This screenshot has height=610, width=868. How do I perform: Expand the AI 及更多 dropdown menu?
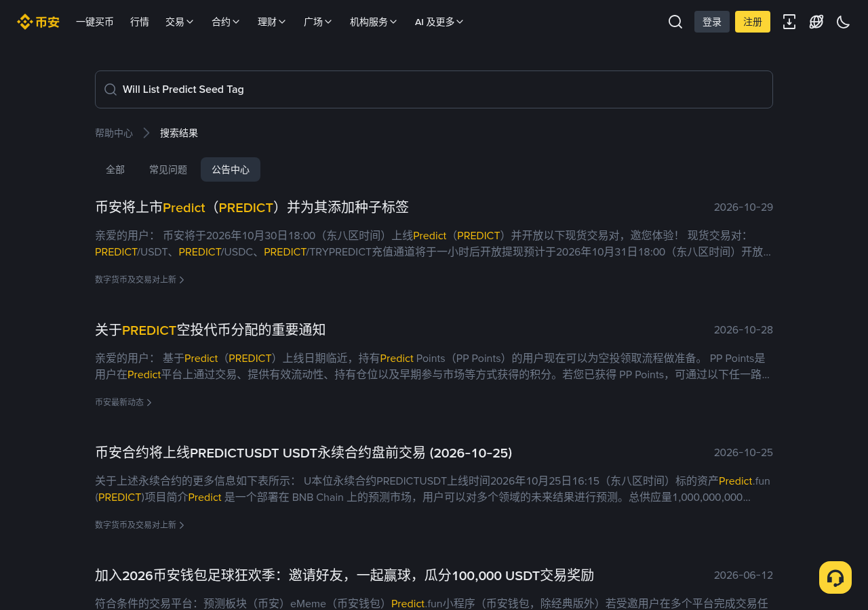pyautogui.click(x=439, y=22)
